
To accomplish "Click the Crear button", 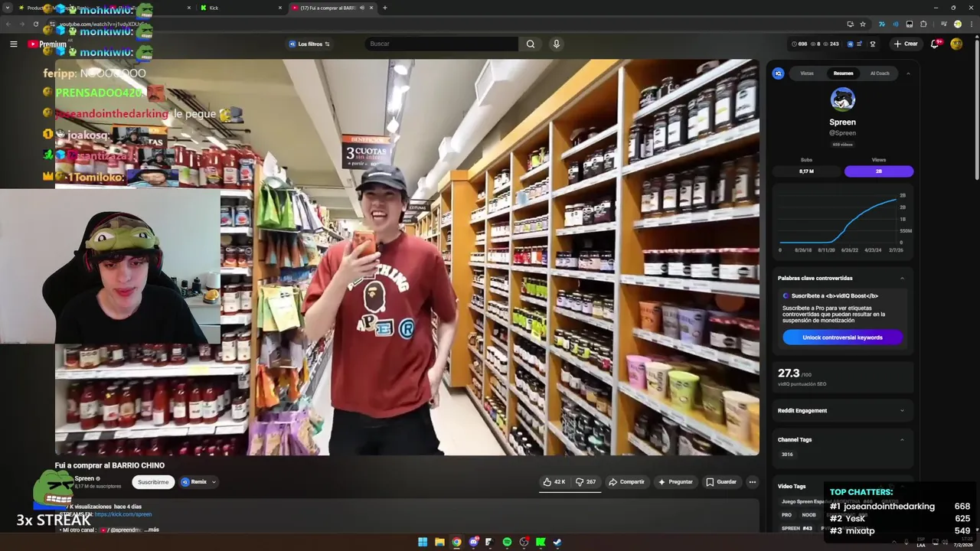I will pos(905,44).
